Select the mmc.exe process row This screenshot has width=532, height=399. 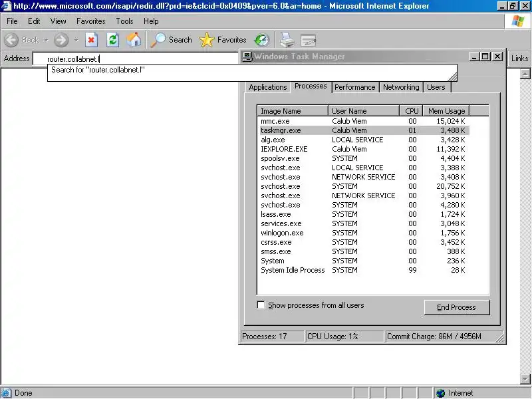364,121
